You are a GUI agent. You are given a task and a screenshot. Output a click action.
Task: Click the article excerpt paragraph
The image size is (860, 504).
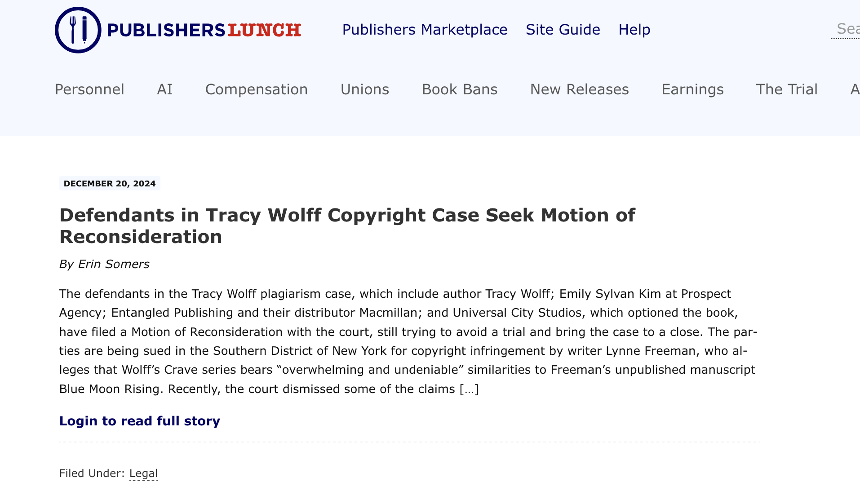click(x=407, y=341)
